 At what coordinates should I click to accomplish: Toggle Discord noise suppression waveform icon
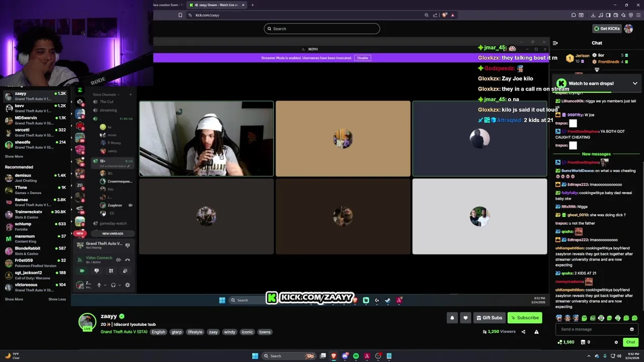pyautogui.click(x=118, y=260)
